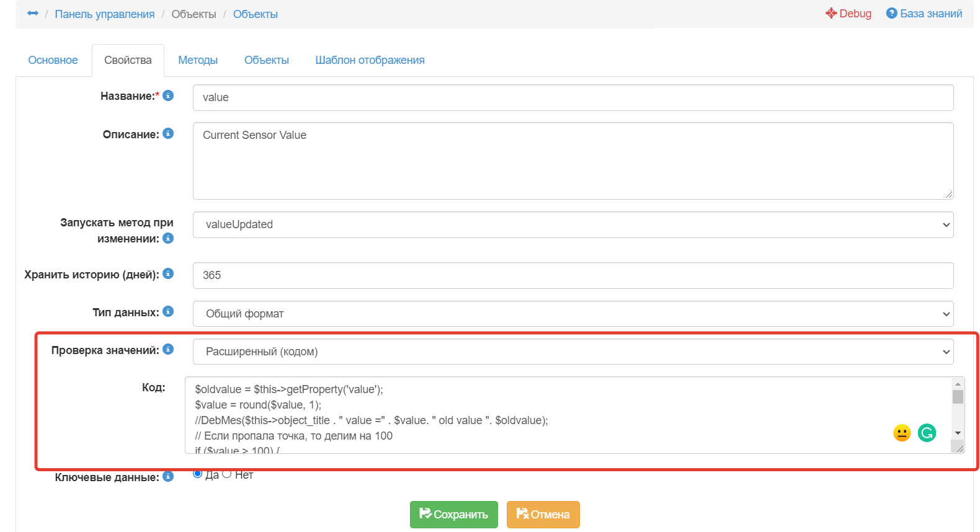The height and width of the screenshot is (532, 980).
Task: Click the green Сохранить button
Action: 453,515
